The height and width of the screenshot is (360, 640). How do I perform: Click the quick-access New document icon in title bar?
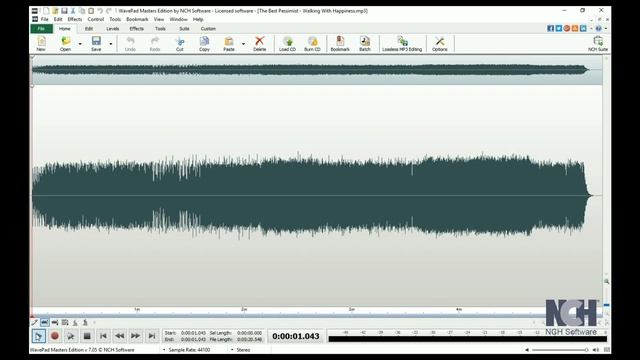pyautogui.click(x=46, y=11)
